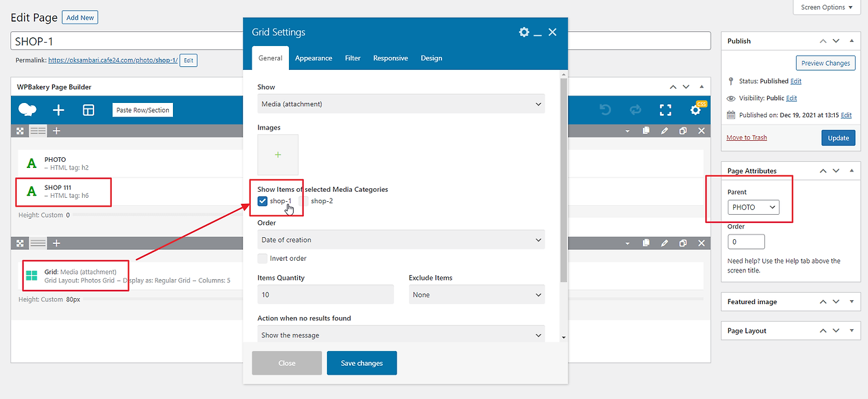Image resolution: width=868 pixels, height=399 pixels.
Task: Open the Show dropdown Media (attachment)
Action: click(401, 104)
